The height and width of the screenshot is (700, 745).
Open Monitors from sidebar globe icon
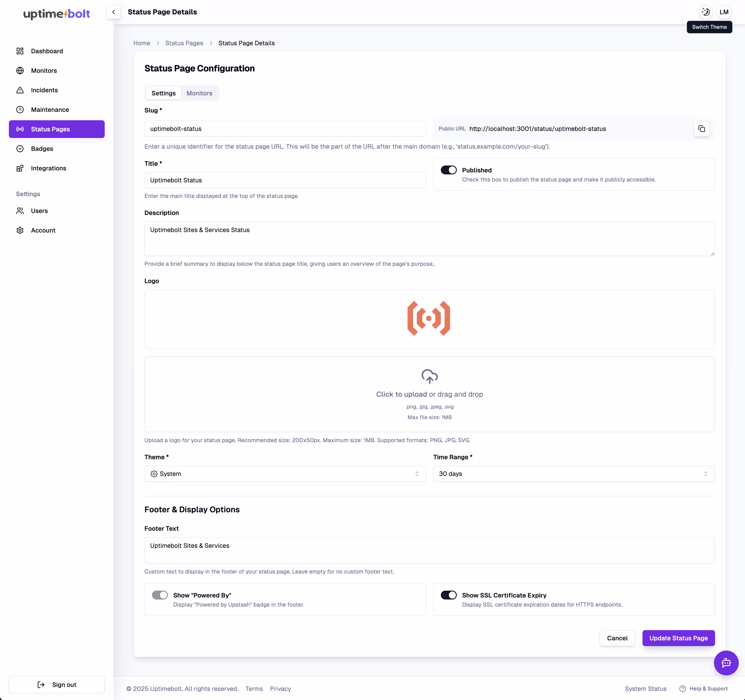[20, 71]
